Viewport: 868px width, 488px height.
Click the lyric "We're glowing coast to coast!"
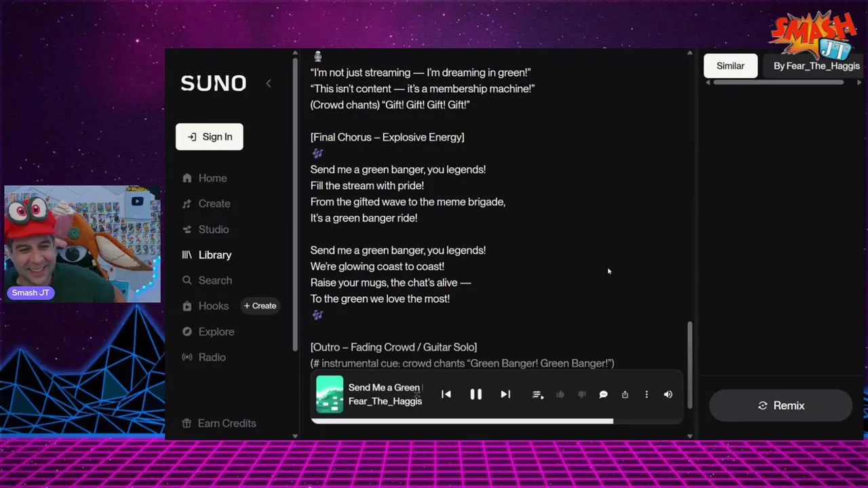(x=377, y=266)
